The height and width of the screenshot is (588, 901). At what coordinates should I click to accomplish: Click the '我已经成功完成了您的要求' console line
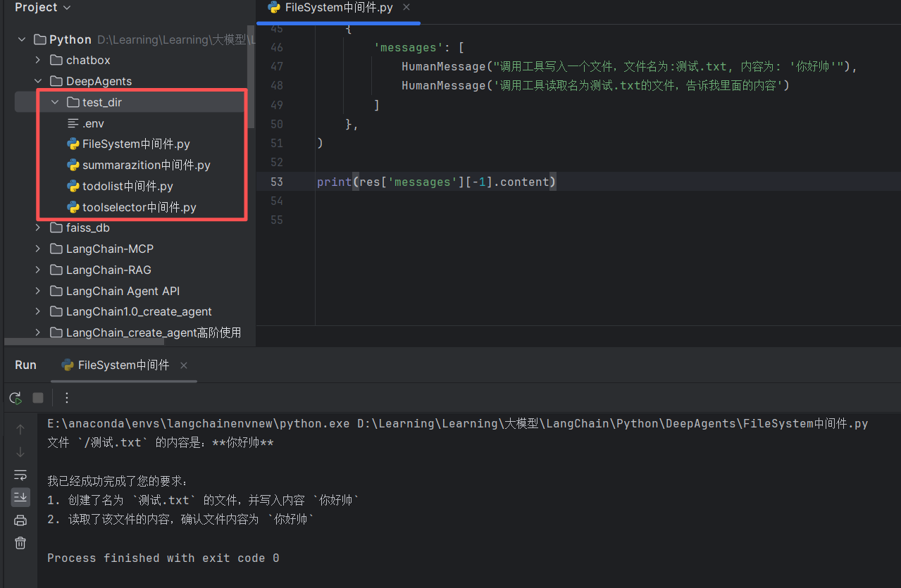click(118, 481)
